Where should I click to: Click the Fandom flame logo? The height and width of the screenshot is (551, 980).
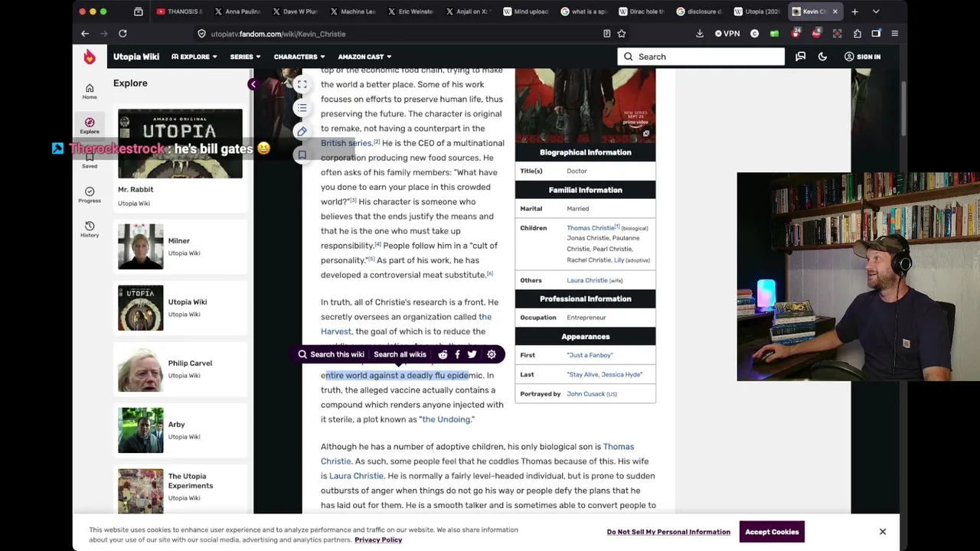coord(90,57)
